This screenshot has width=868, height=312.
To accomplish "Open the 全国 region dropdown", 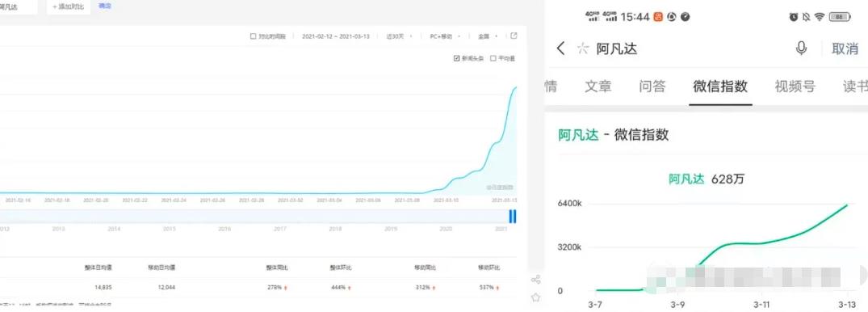I will tap(488, 36).
